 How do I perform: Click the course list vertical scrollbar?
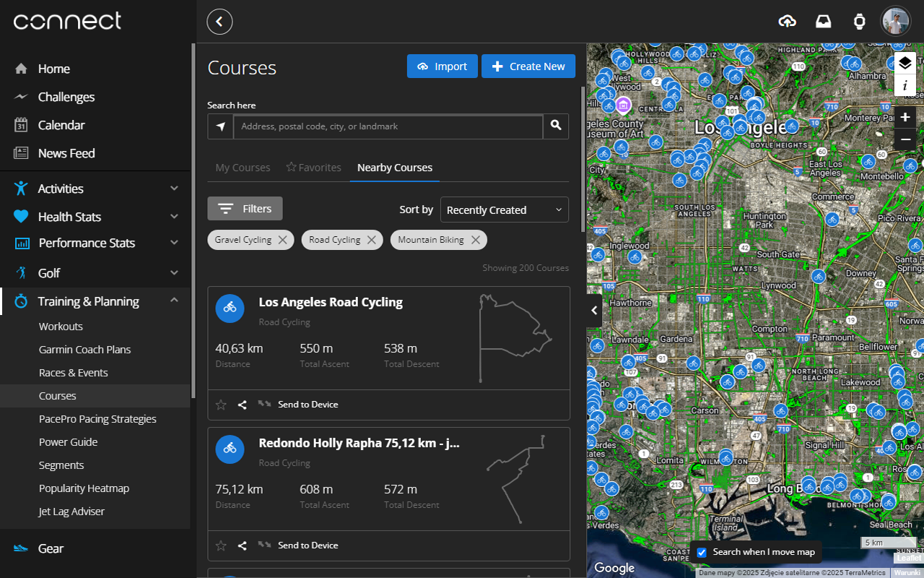pos(583,159)
